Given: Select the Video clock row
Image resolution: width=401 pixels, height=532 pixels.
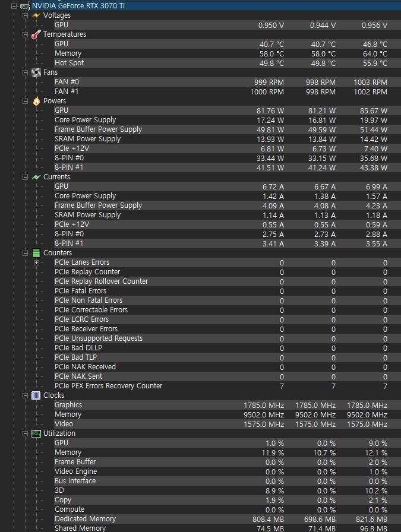Looking at the screenshot, I should pos(227,424).
